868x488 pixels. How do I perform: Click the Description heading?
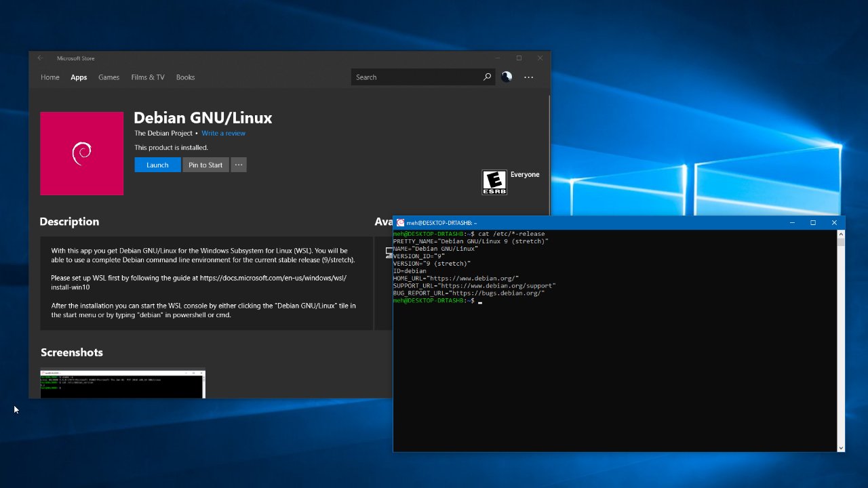tap(69, 222)
